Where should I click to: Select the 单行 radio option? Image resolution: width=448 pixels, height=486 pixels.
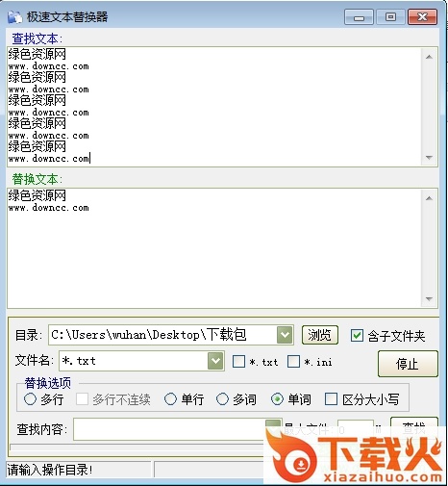(170, 399)
